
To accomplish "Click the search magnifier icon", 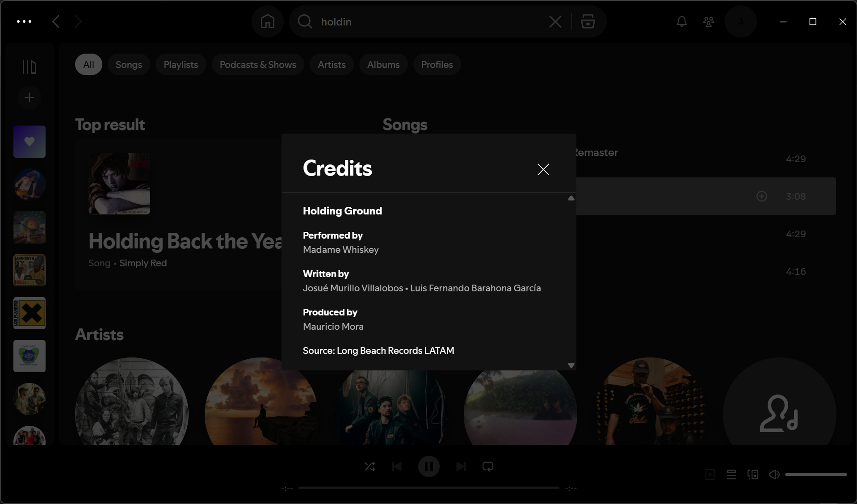I will click(305, 21).
